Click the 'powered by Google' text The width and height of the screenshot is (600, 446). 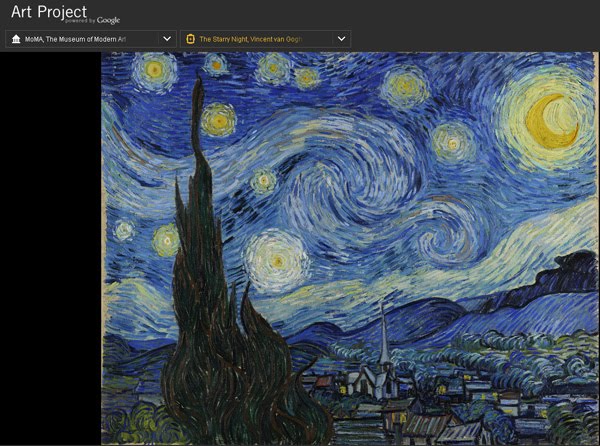click(x=93, y=21)
